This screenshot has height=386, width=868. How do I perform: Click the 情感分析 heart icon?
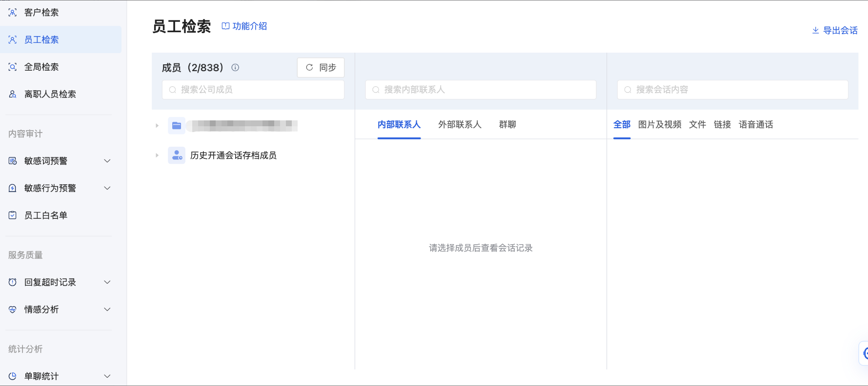pyautogui.click(x=13, y=310)
